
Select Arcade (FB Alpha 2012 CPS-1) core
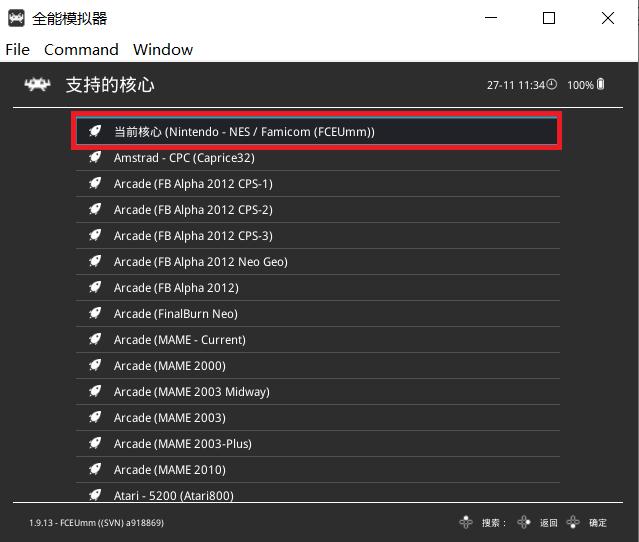click(x=318, y=184)
